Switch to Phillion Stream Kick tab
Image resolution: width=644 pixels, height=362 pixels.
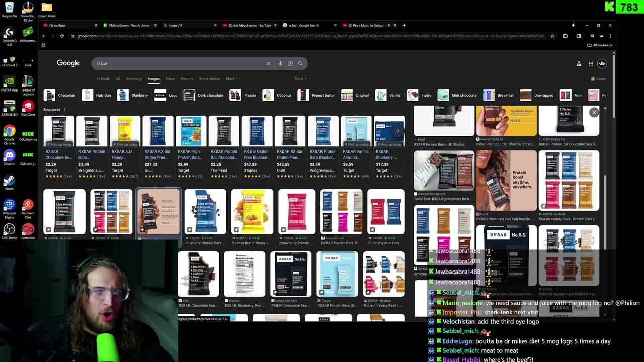(129, 25)
